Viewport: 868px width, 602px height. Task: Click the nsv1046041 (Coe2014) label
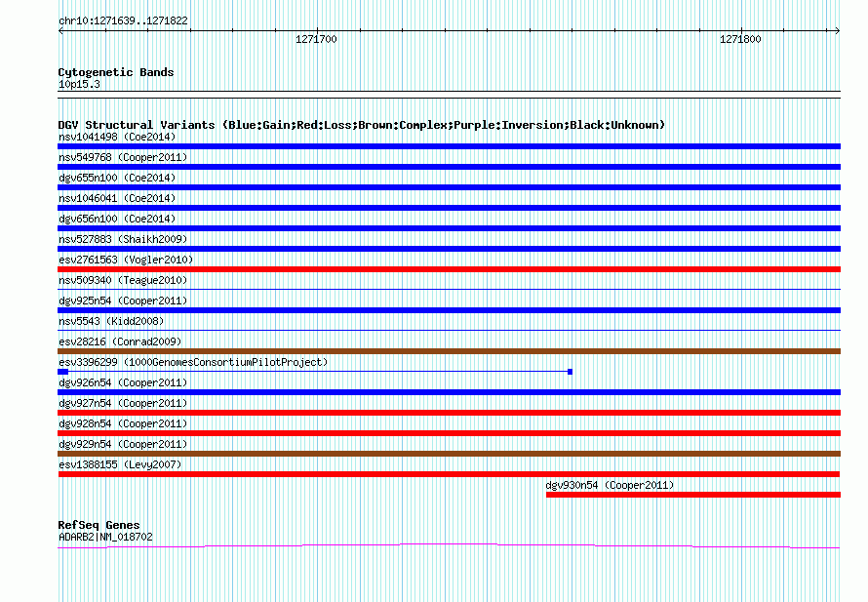(117, 198)
